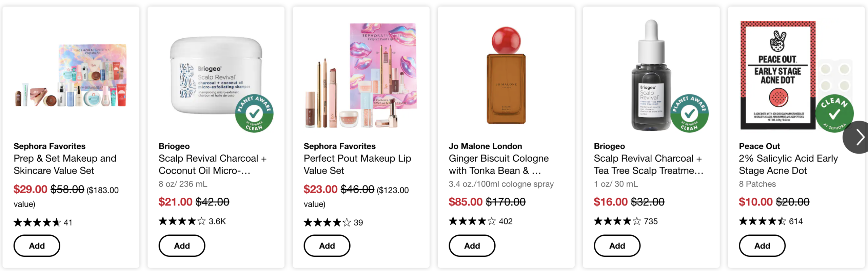
Task: Add Prep & Set Makeup Value Set
Action: [37, 246]
